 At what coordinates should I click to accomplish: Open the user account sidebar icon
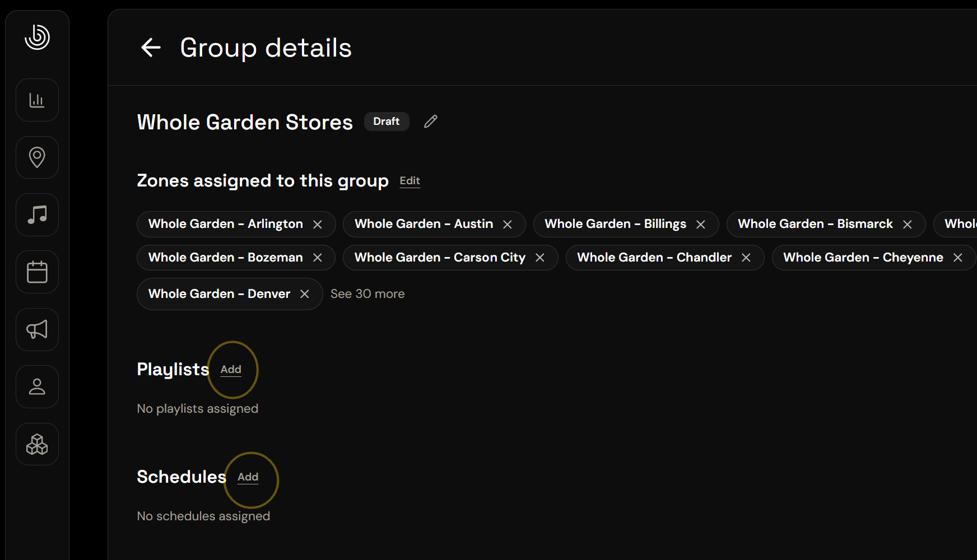(x=37, y=387)
